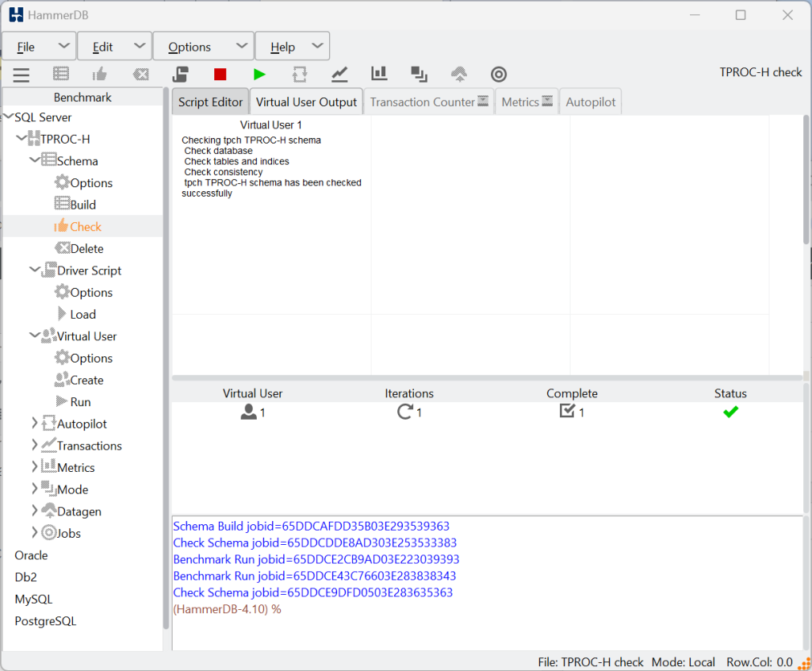The height and width of the screenshot is (671, 812).
Task: Open the File menu
Action: (40, 47)
